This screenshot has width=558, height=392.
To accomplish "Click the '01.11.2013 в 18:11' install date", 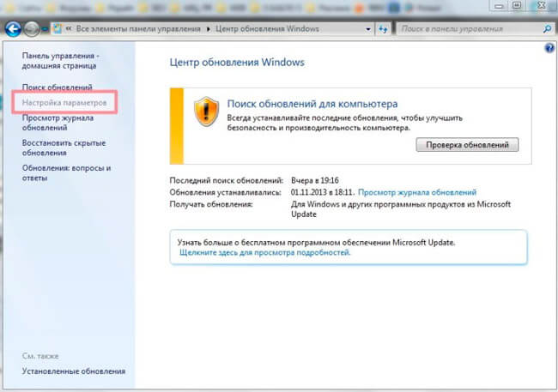I will [322, 192].
